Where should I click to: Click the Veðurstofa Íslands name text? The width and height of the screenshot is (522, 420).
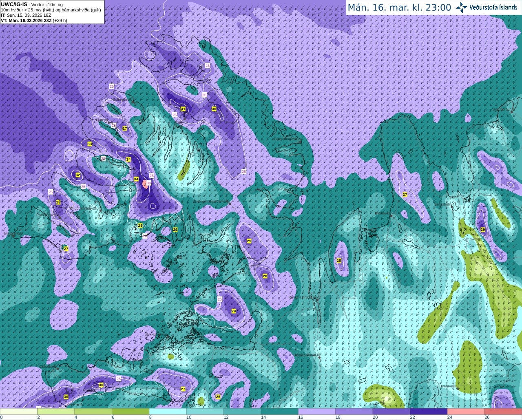coord(494,7)
